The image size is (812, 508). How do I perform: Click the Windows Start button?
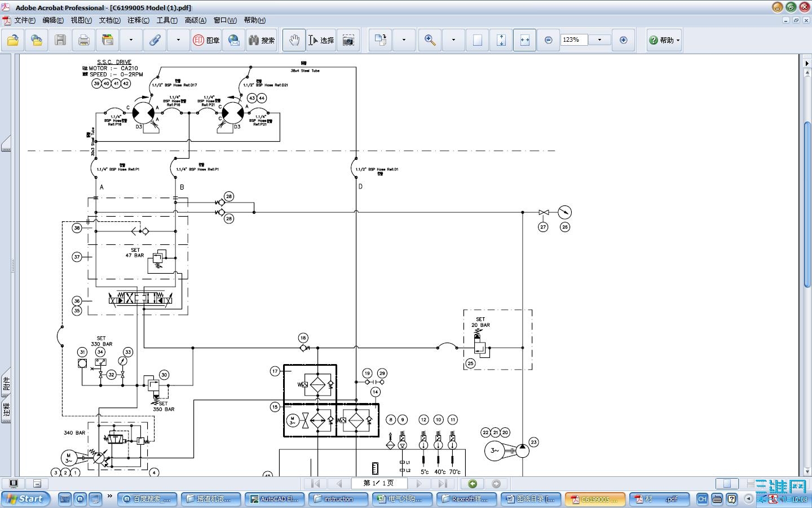26,499
